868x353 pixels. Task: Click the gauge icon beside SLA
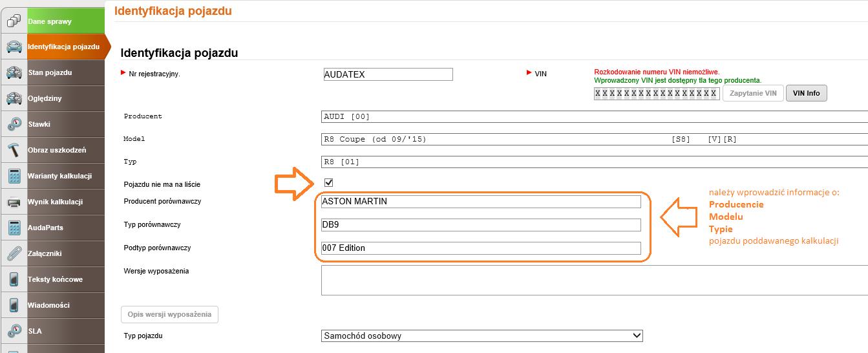pyautogui.click(x=13, y=331)
